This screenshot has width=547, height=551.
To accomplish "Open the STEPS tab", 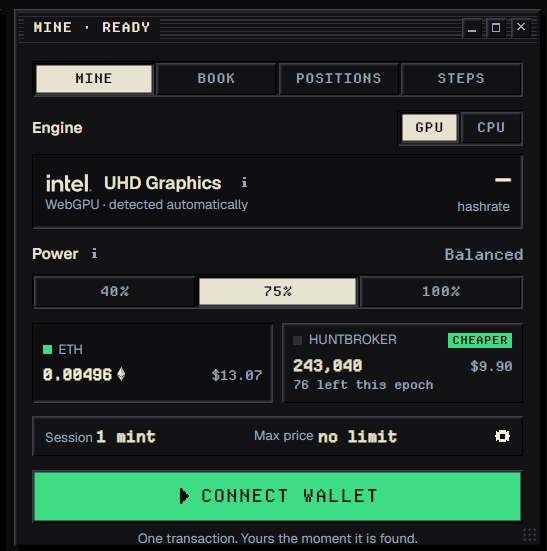I will coord(461,79).
